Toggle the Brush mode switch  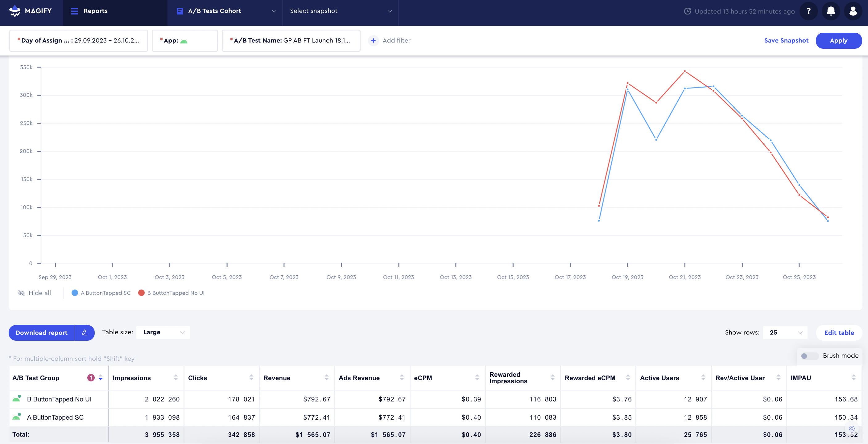pyautogui.click(x=809, y=356)
